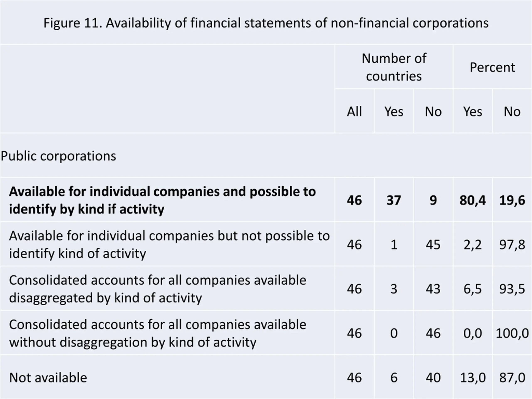Click 'No' header under Percent
532x399 pixels.
tap(512, 111)
